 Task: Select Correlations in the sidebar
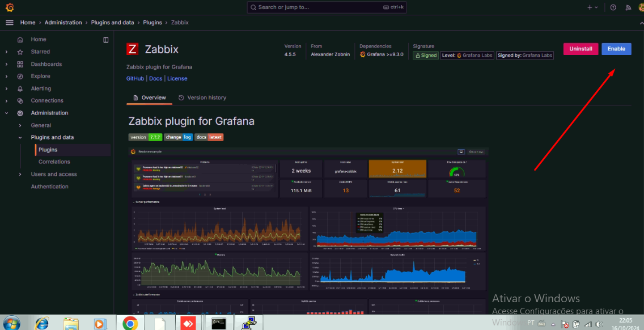(54, 162)
